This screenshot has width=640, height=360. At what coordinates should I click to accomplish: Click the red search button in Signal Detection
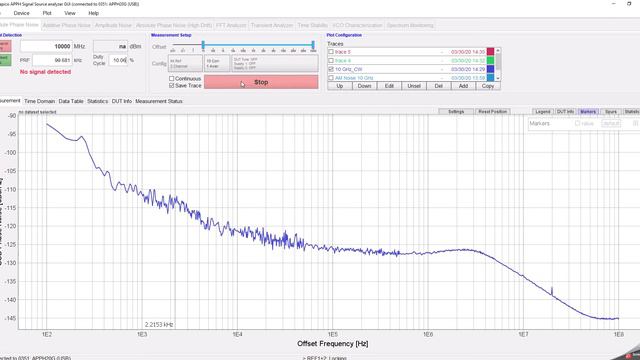(4, 46)
